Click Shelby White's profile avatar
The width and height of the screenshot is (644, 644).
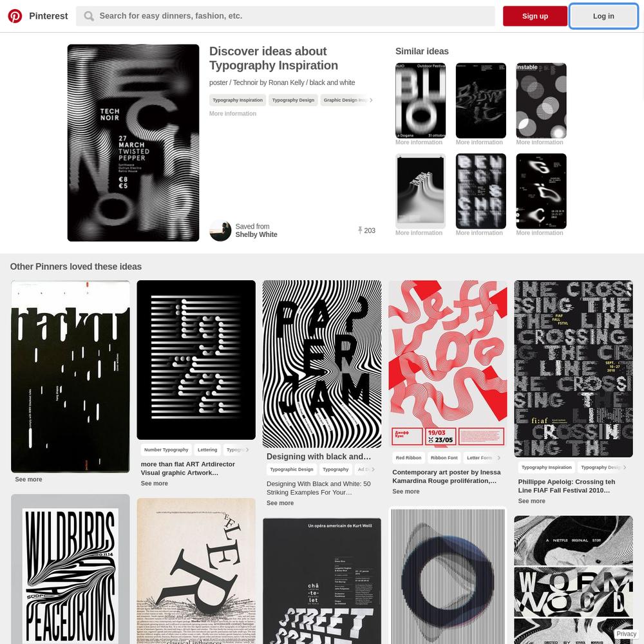click(220, 231)
